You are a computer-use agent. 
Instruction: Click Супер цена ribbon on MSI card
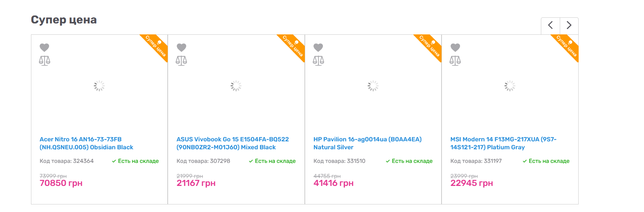click(x=567, y=46)
